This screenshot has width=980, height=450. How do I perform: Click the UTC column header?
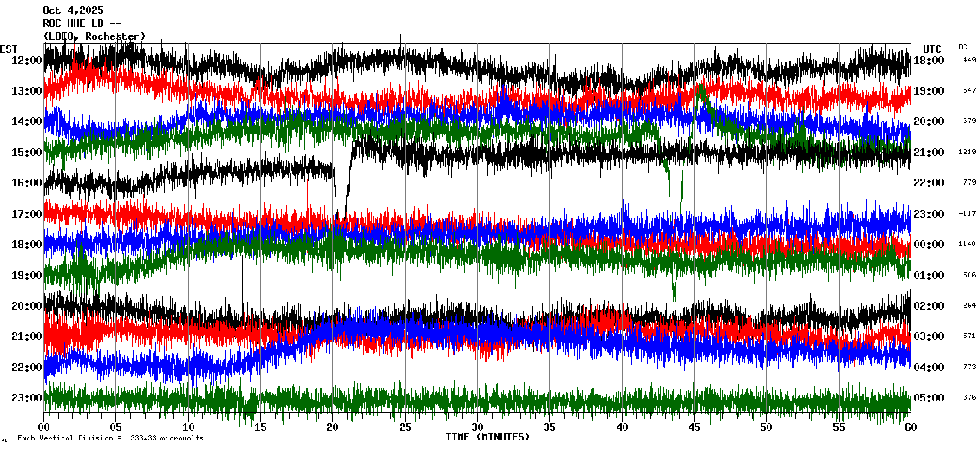click(x=932, y=49)
